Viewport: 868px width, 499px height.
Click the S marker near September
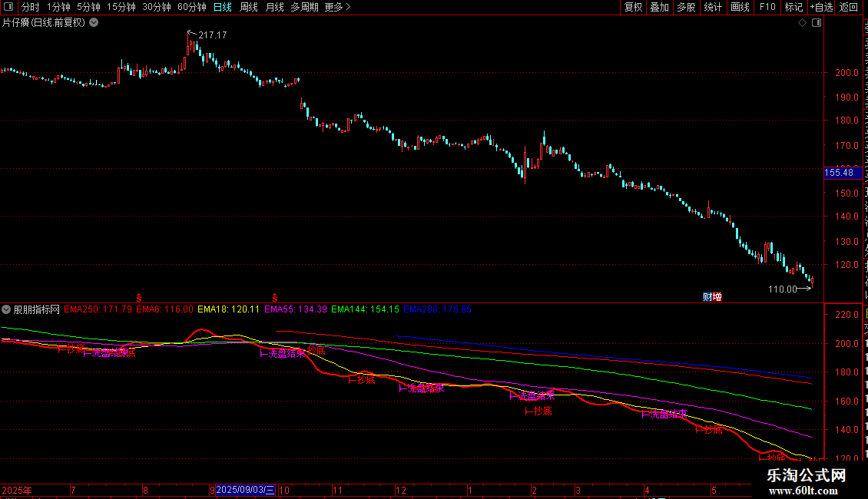point(274,298)
